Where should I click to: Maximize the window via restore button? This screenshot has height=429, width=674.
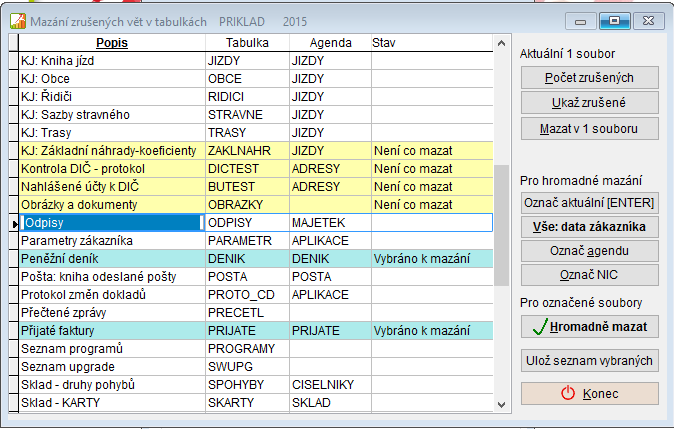pyautogui.click(x=615, y=21)
